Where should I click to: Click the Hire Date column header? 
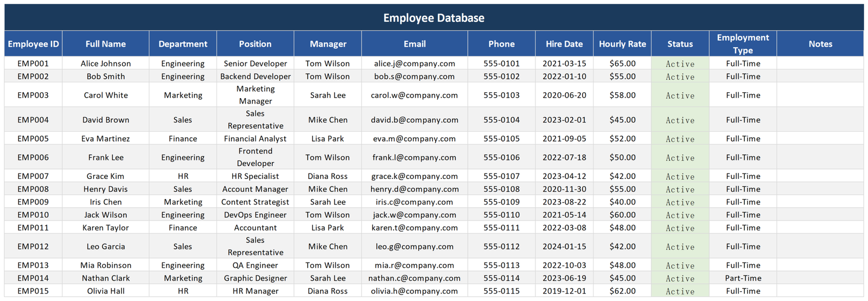point(564,44)
